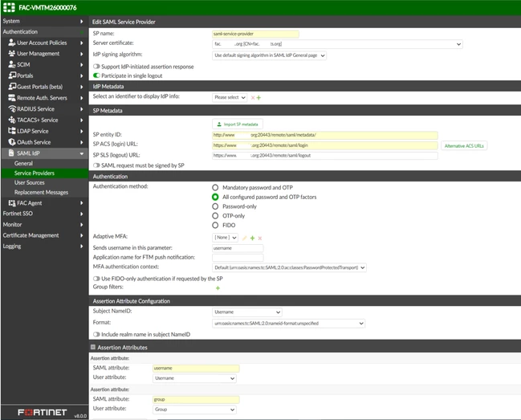This screenshot has width=521, height=420.
Task: Edit Adaptive MFA with pencil icon
Action: pyautogui.click(x=245, y=238)
